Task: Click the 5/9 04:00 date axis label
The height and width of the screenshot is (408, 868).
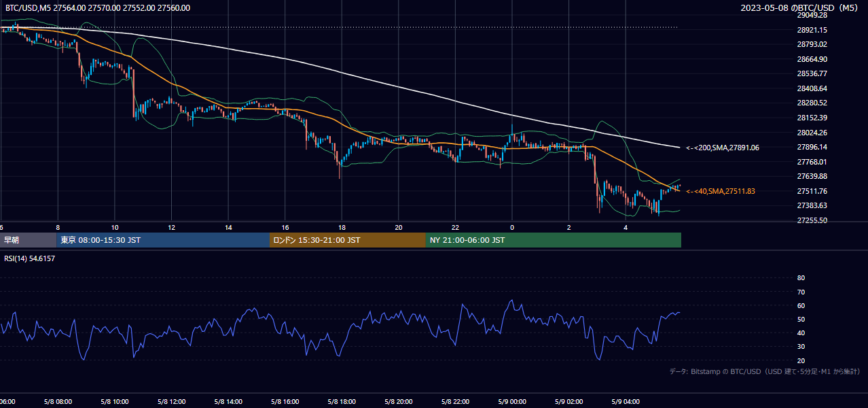Action: pyautogui.click(x=626, y=402)
